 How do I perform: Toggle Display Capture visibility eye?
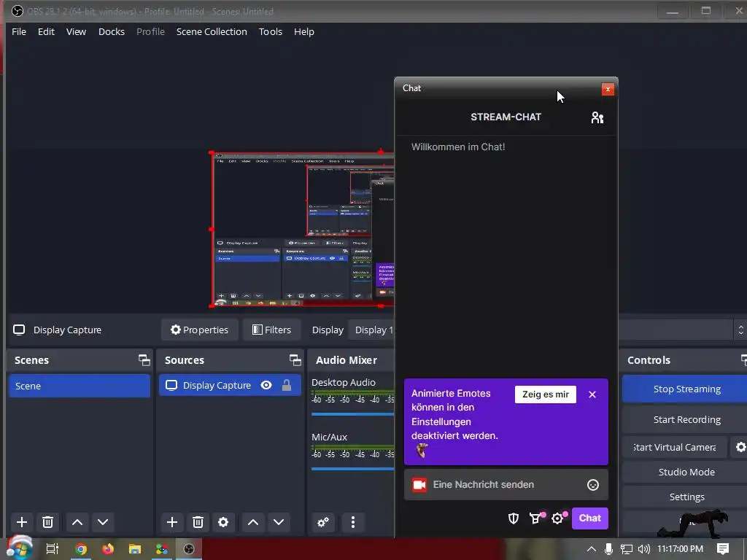tap(266, 385)
